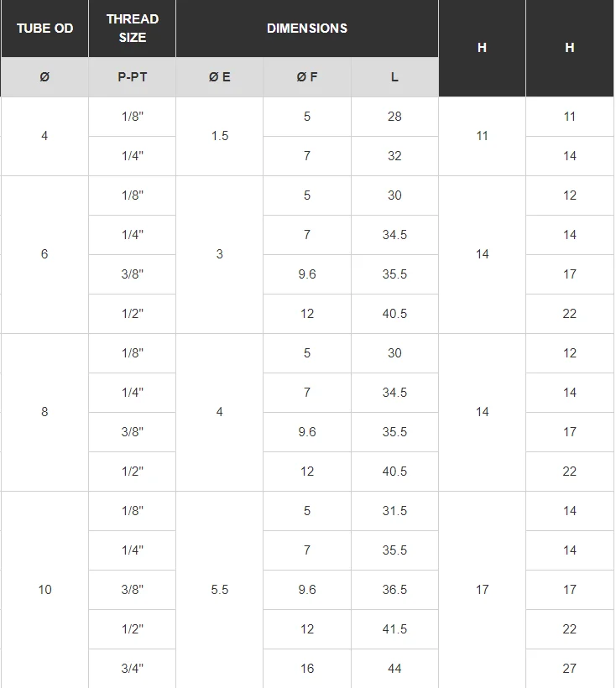Select the L value 41.5
Screen dimensions: 616x688
394,629
